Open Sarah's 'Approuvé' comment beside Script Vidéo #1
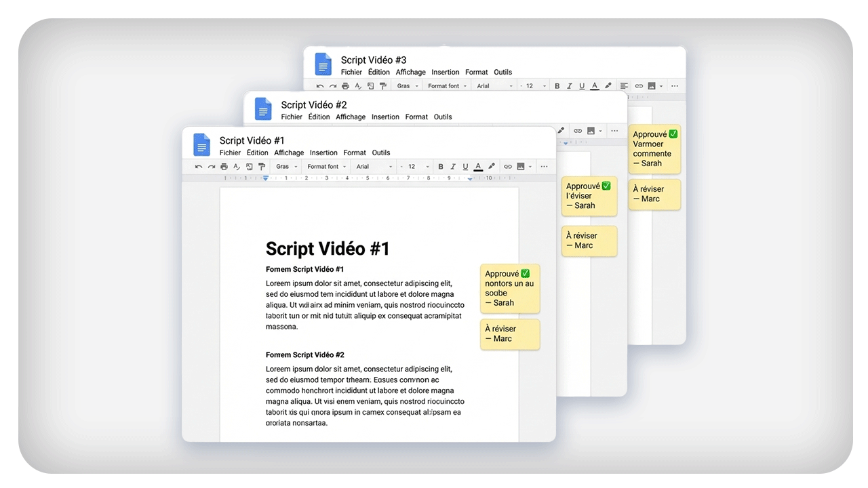This screenshot has width=868, height=488. click(x=510, y=289)
